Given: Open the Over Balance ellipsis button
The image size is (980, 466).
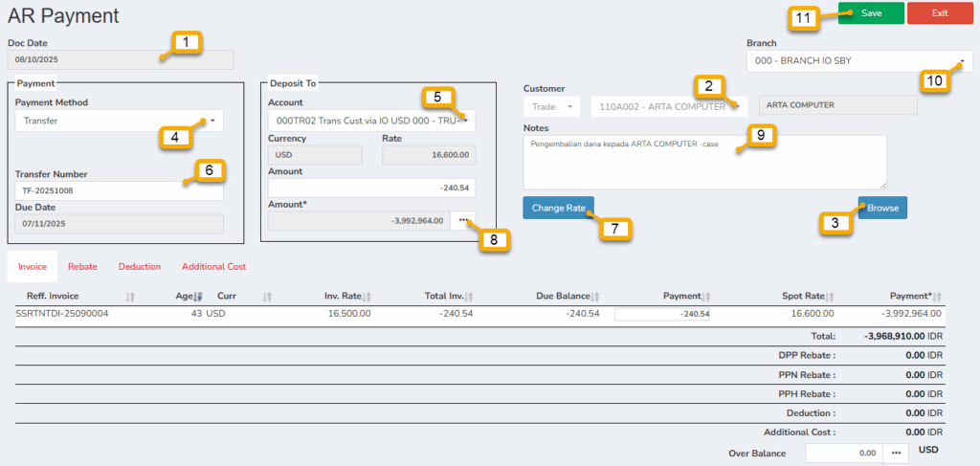Looking at the screenshot, I should 896,453.
